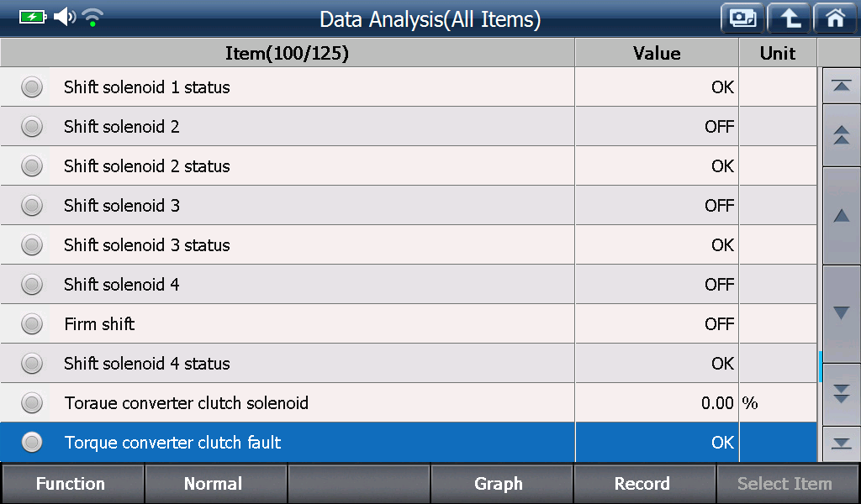
Task: Jump to top of list arrow
Action: pos(841,87)
